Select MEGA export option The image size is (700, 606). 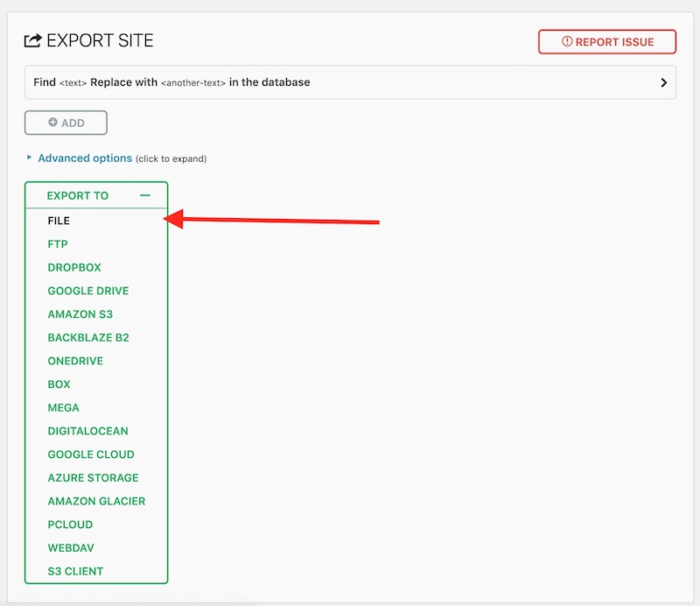click(x=63, y=407)
